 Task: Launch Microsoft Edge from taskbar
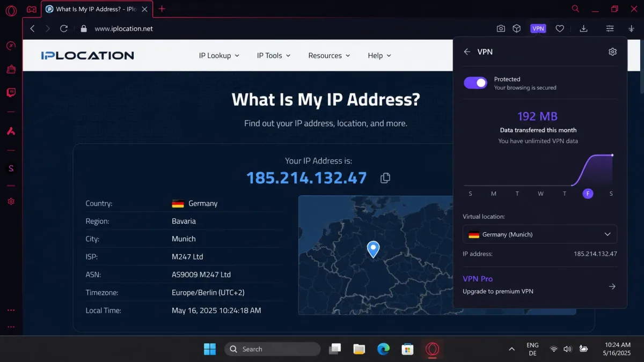point(383,349)
